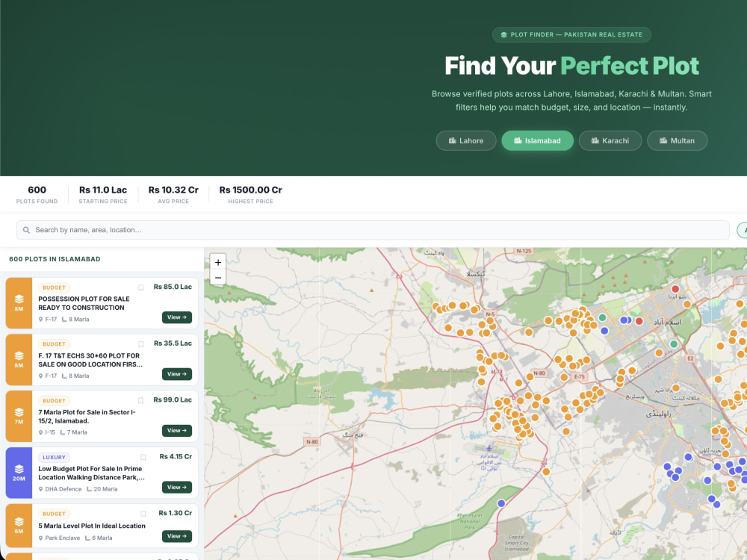Click the 8M layers icon on Rs 85.0 Lac card
Viewport: 747px width, 560px height.
click(x=19, y=299)
